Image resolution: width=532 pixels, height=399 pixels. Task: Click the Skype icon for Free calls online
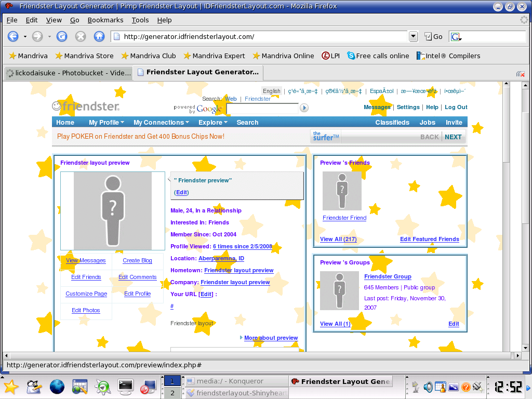[x=351, y=56]
